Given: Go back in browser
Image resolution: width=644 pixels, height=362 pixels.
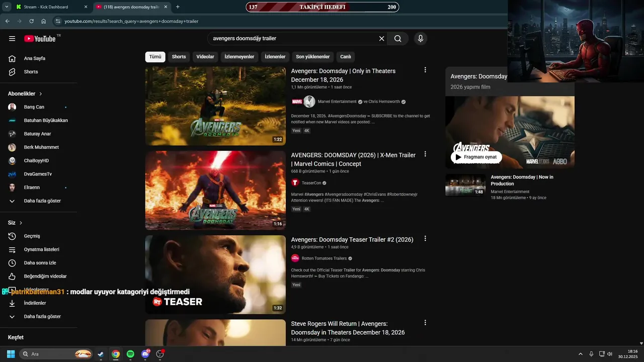Looking at the screenshot, I should coord(7,21).
